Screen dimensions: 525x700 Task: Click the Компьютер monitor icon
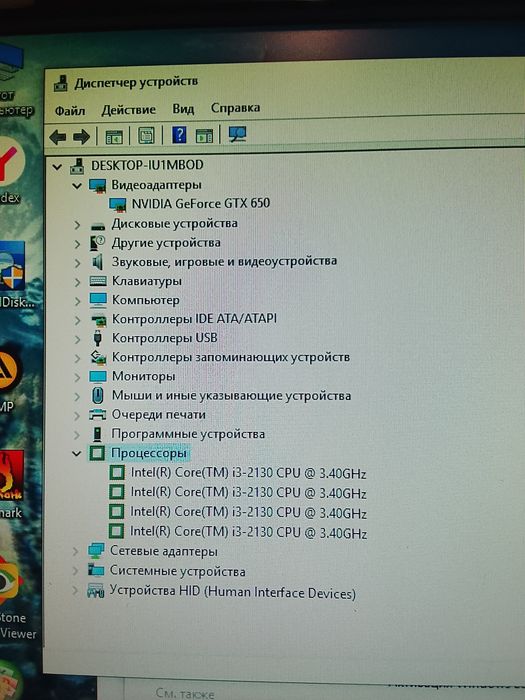coord(98,300)
